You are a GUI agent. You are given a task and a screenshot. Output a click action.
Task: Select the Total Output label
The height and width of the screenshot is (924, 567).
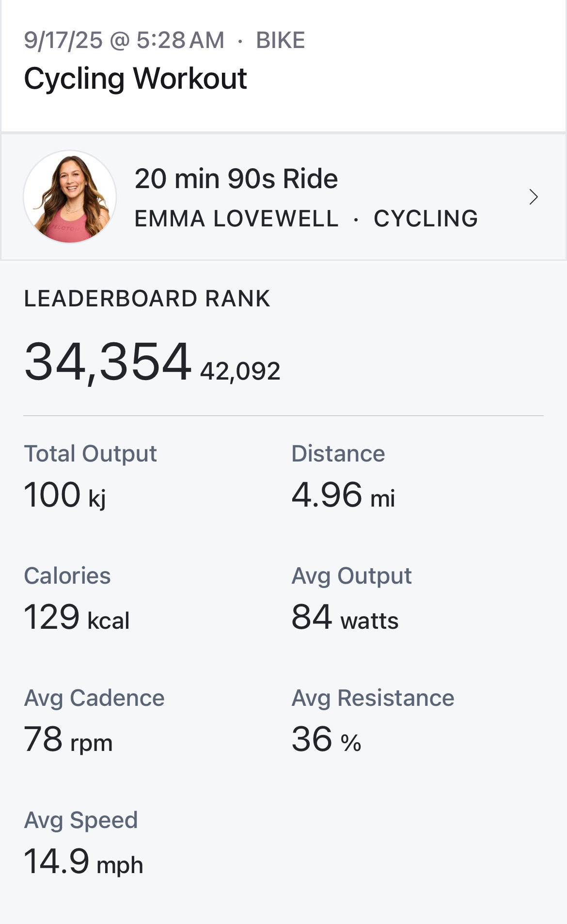pyautogui.click(x=90, y=454)
